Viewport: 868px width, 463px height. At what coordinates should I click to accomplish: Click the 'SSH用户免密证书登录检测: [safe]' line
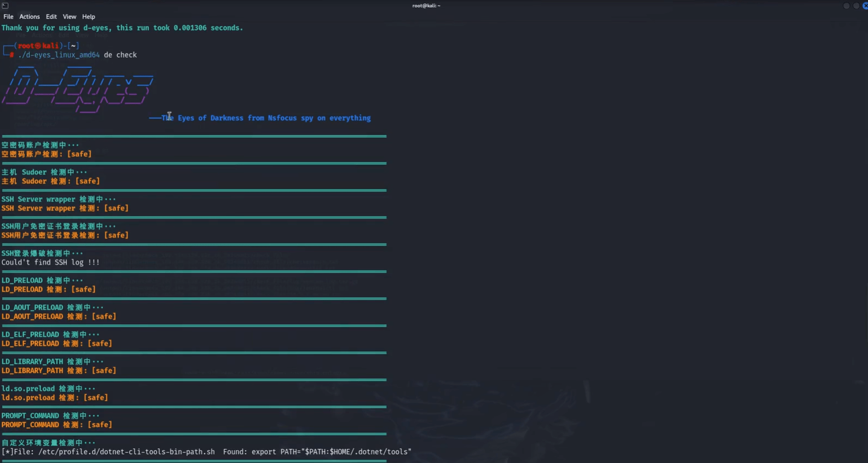pos(65,235)
